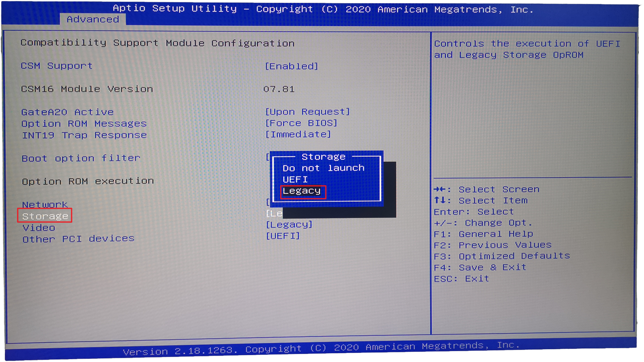The height and width of the screenshot is (362, 644).
Task: Choose Legacy in the Storage popup
Action: click(302, 191)
